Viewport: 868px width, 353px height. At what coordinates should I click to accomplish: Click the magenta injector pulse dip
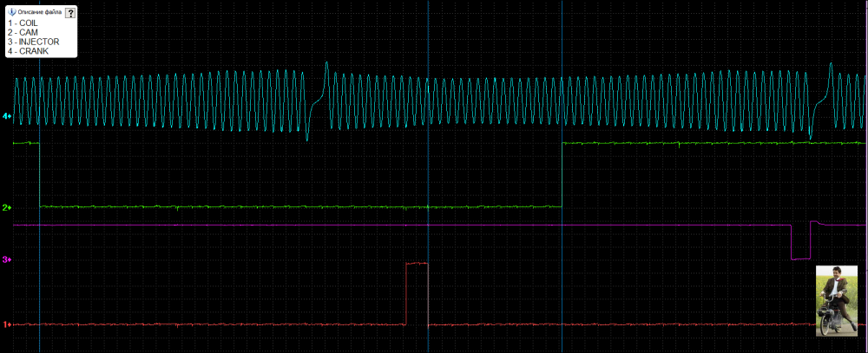(x=800, y=242)
